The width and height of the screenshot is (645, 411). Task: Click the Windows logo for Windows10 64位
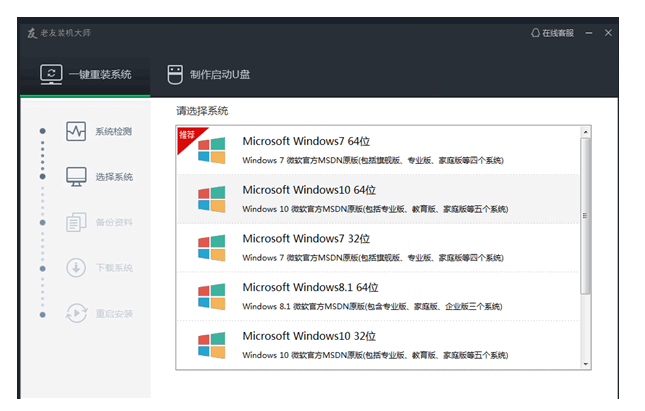[211, 199]
